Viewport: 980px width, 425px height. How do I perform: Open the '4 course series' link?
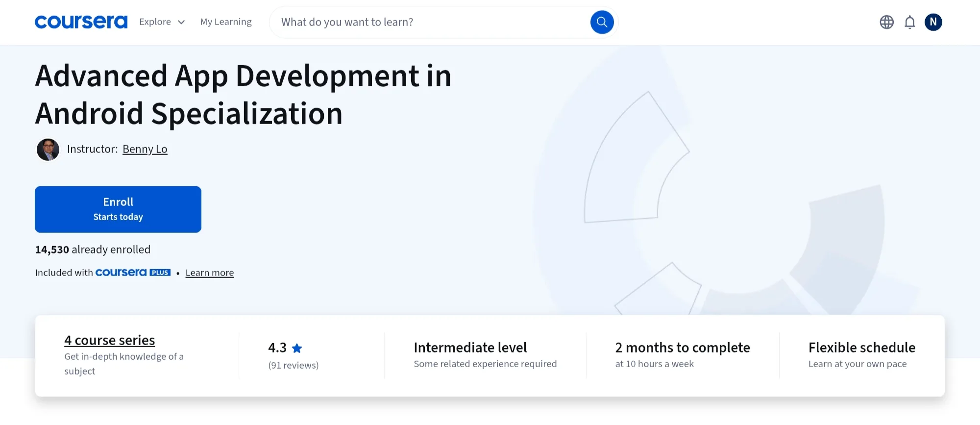tap(110, 340)
